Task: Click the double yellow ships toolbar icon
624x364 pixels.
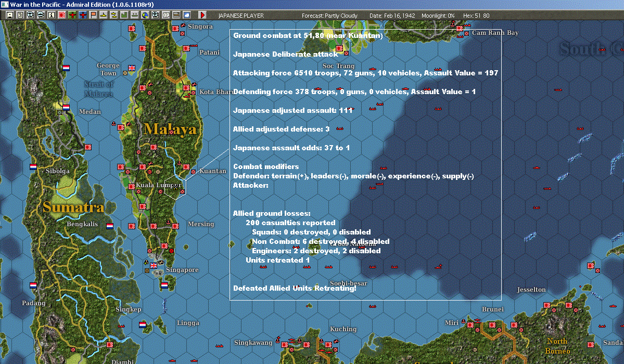Action: pyautogui.click(x=113, y=15)
